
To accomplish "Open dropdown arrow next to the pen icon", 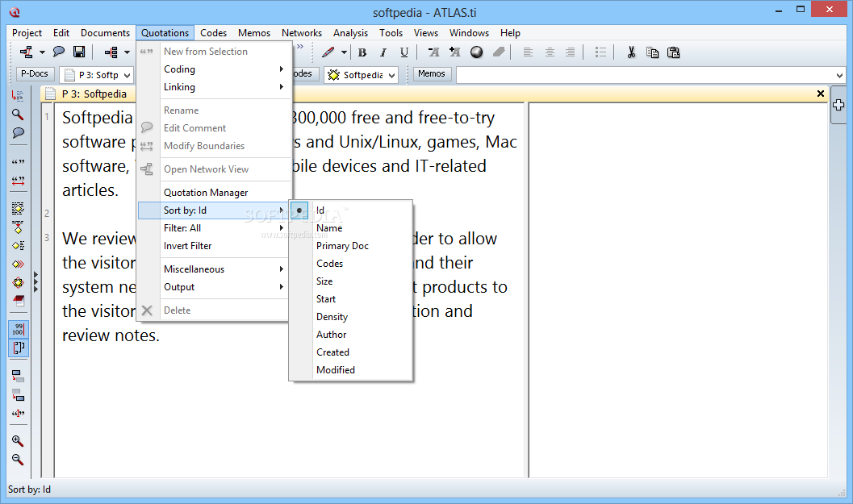I will (344, 52).
